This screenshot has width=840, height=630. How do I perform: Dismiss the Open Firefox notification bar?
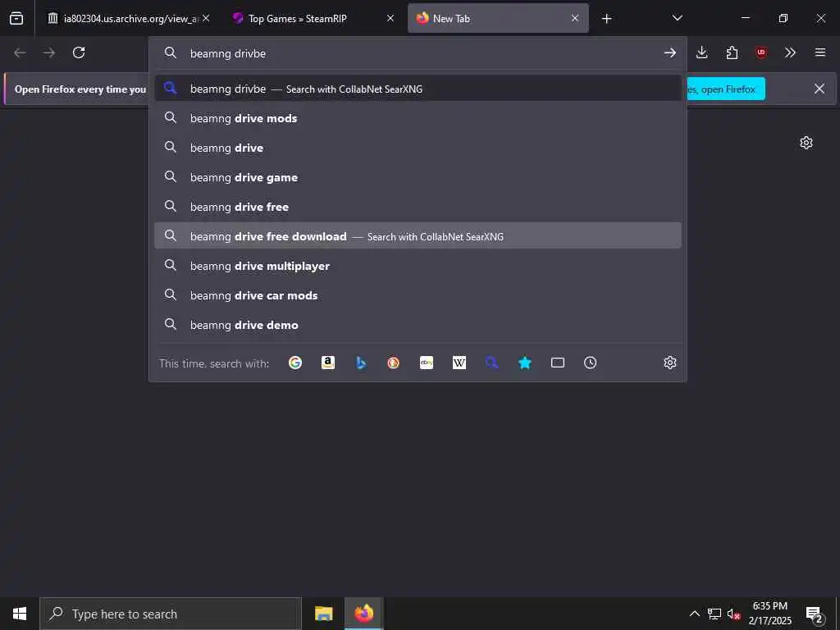(x=819, y=89)
